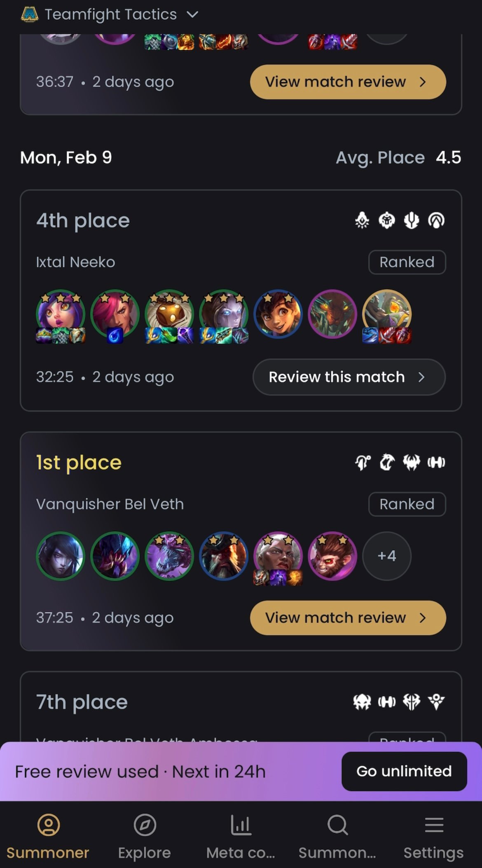Tap the Ranked tag on Ixtal Neeko match
Viewport: 482px width, 868px height.
tap(407, 262)
